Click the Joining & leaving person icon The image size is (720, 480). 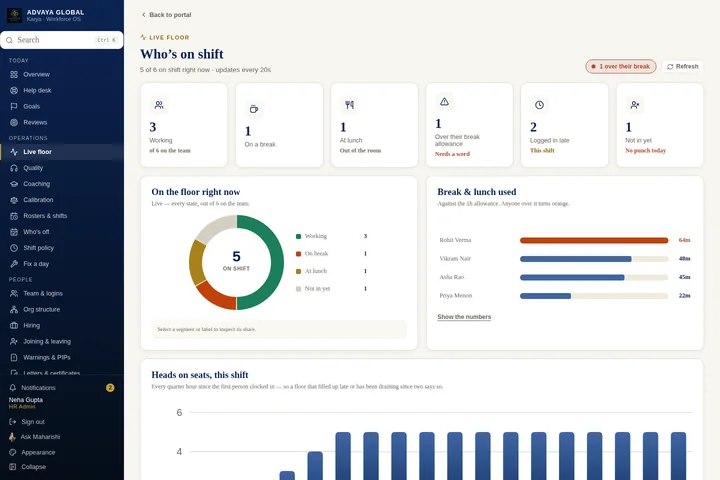pos(14,342)
